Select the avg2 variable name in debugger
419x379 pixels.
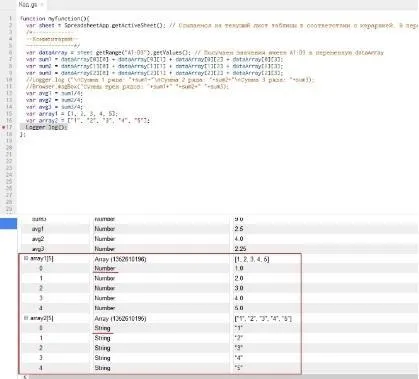click(38, 239)
